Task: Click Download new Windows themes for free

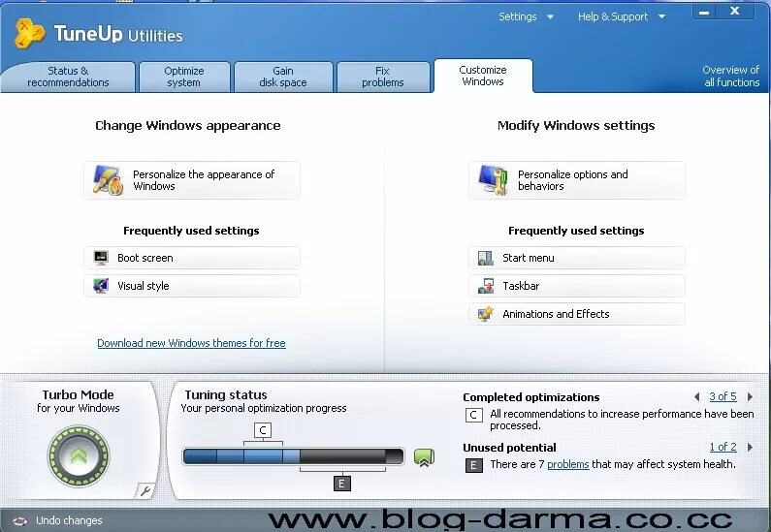Action: tap(191, 343)
